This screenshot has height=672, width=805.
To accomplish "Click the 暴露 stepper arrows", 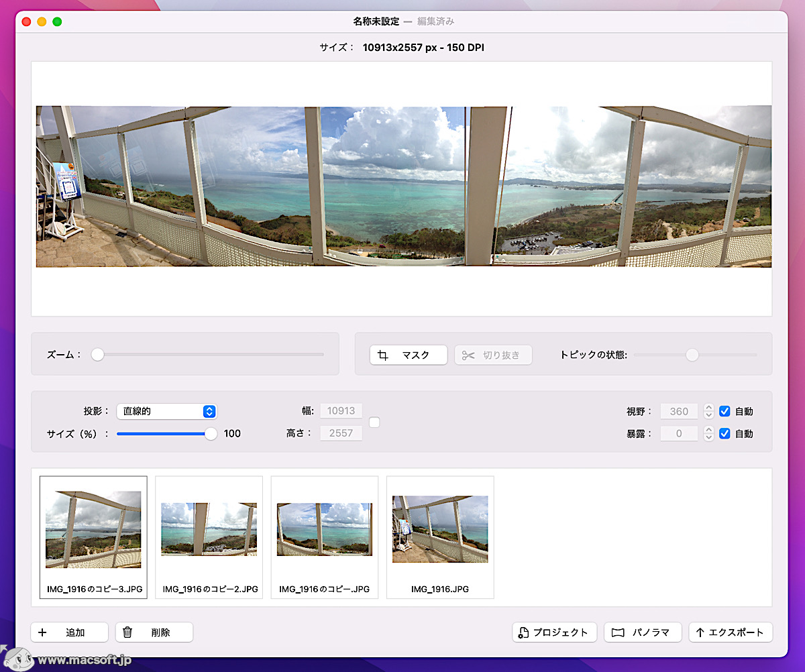I will click(x=708, y=434).
